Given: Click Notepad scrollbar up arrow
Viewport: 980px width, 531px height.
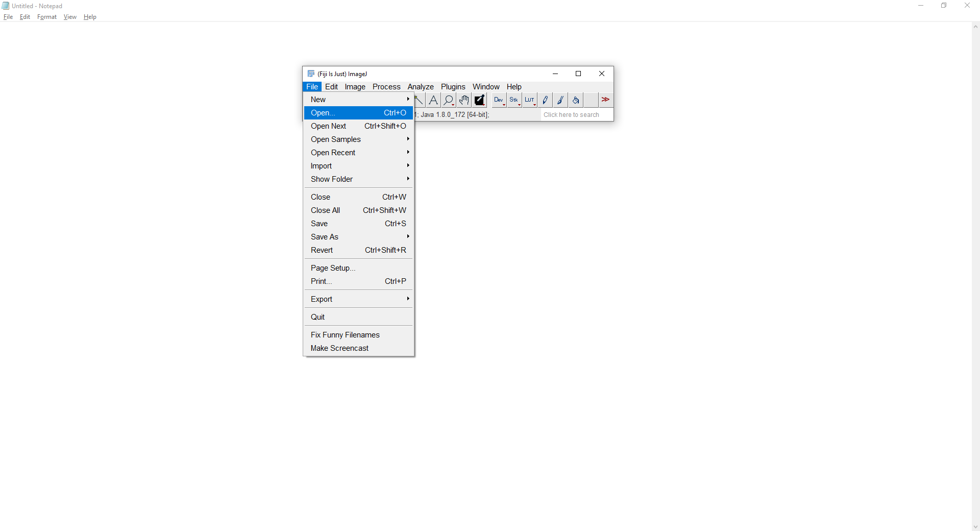Looking at the screenshot, I should [975, 27].
